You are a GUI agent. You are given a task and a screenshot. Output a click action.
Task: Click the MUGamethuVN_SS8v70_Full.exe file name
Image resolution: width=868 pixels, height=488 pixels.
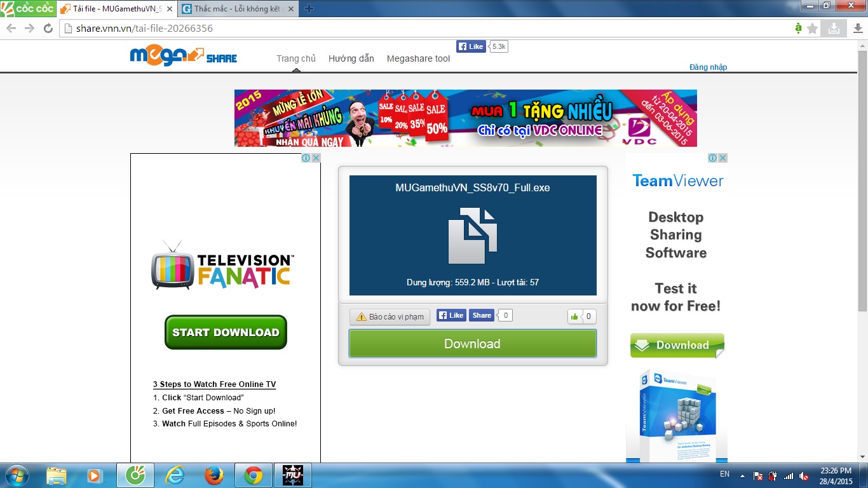point(473,188)
